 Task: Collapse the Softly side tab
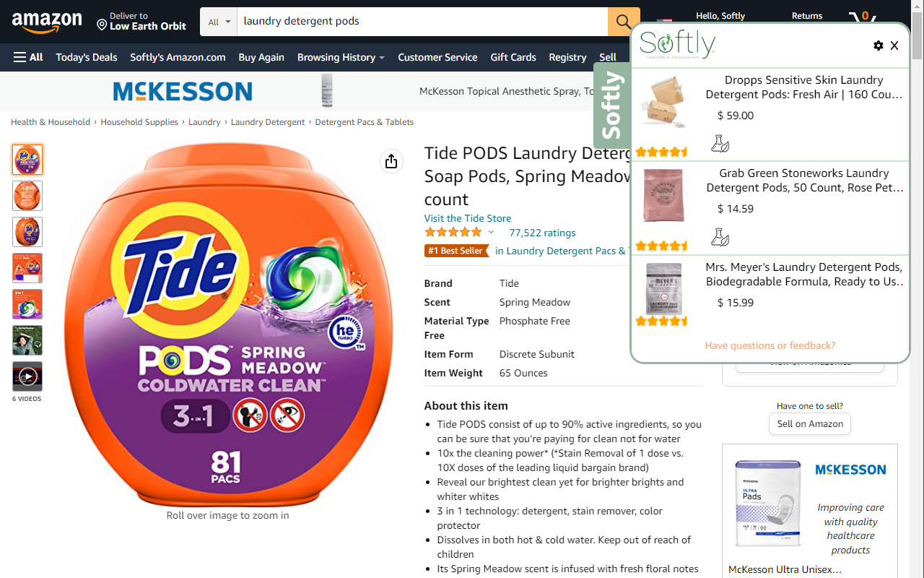point(611,105)
